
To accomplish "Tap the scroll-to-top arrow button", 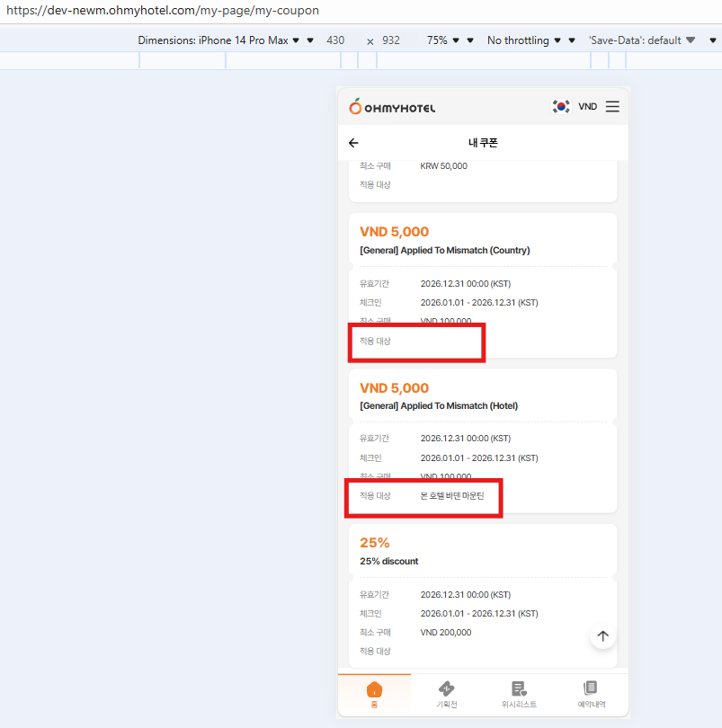I will (602, 635).
